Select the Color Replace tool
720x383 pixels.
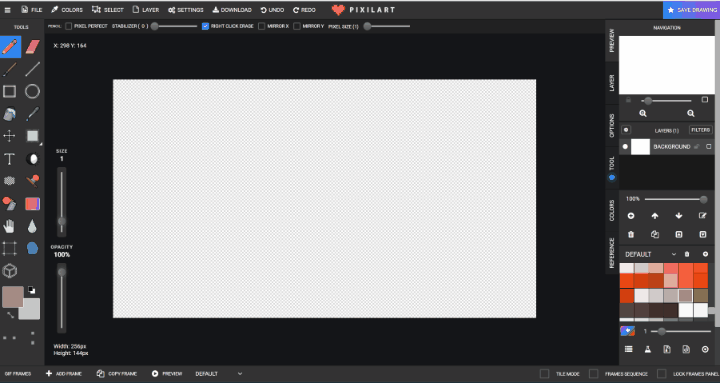tap(10, 203)
